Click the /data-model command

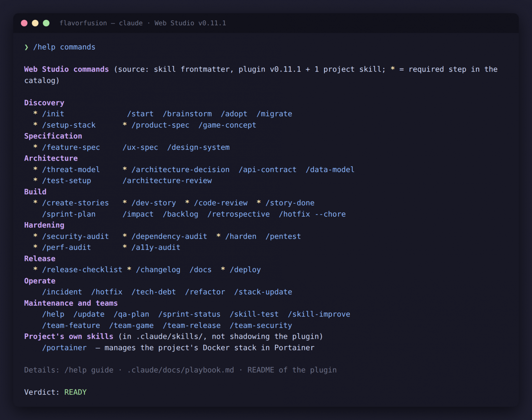point(330,170)
